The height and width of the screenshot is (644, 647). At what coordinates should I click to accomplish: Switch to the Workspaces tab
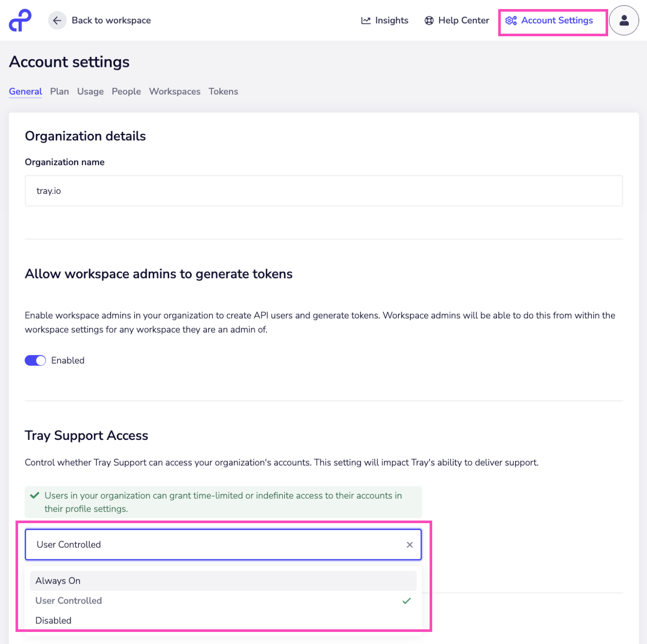pos(174,92)
